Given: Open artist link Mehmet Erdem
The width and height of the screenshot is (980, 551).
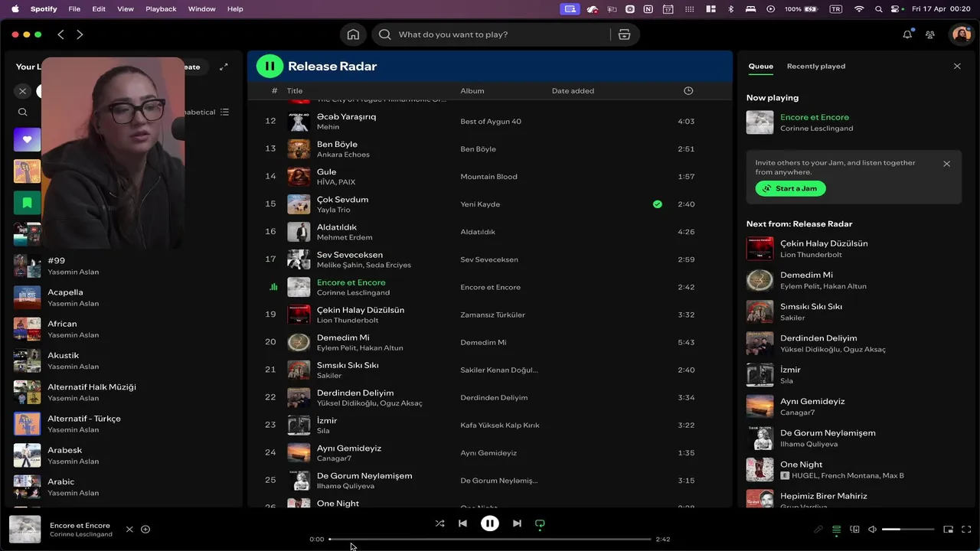Looking at the screenshot, I should click(345, 237).
